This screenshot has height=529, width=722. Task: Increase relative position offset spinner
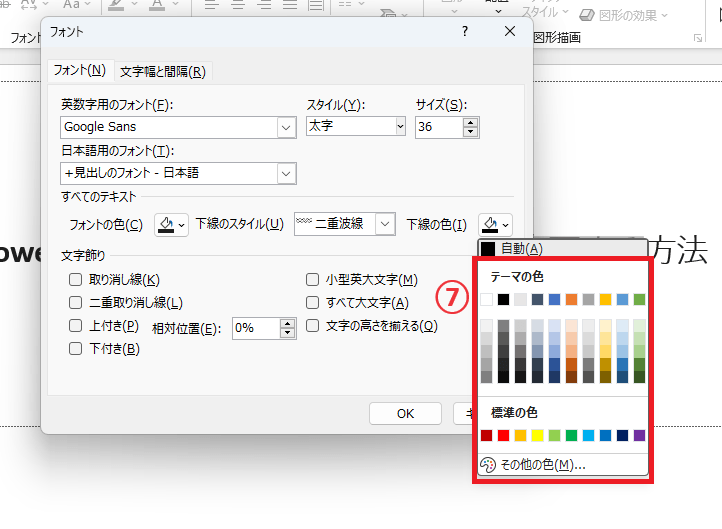(x=287, y=324)
